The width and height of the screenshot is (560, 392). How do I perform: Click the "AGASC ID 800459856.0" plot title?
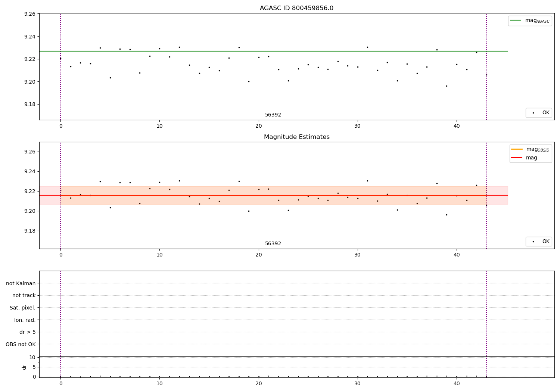296,8
